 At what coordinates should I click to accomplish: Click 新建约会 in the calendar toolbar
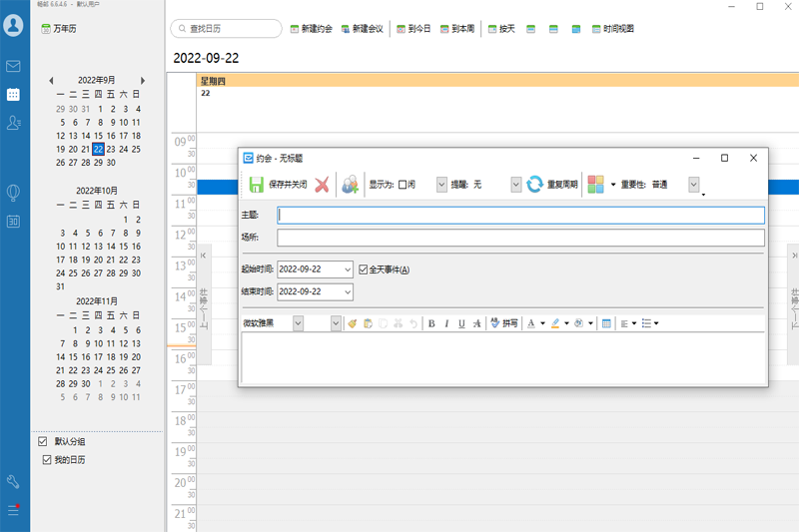click(x=311, y=29)
